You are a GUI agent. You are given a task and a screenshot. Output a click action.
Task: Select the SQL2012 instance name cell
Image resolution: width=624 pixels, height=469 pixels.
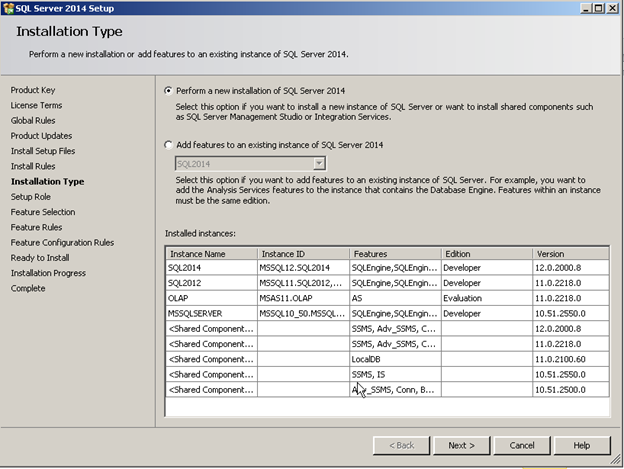[x=212, y=283]
